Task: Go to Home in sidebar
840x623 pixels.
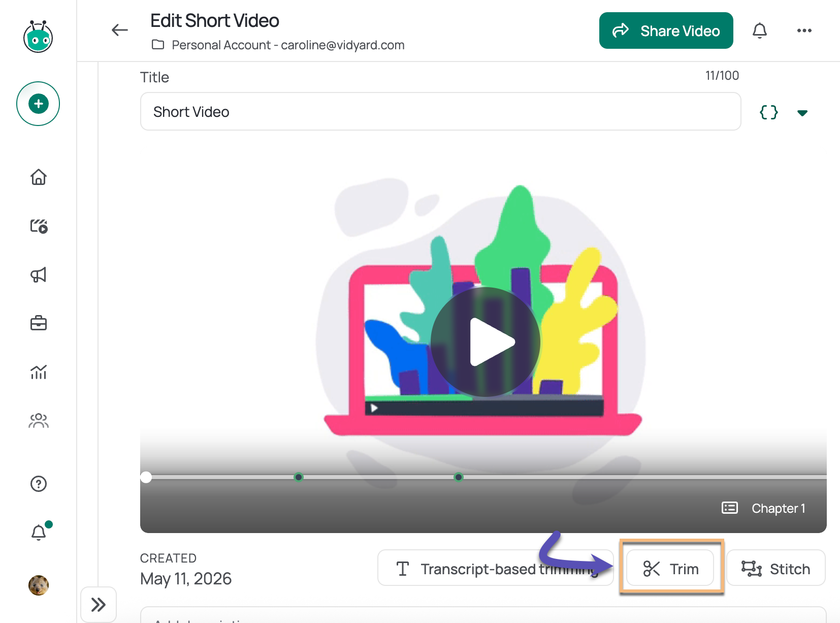Action: click(39, 177)
